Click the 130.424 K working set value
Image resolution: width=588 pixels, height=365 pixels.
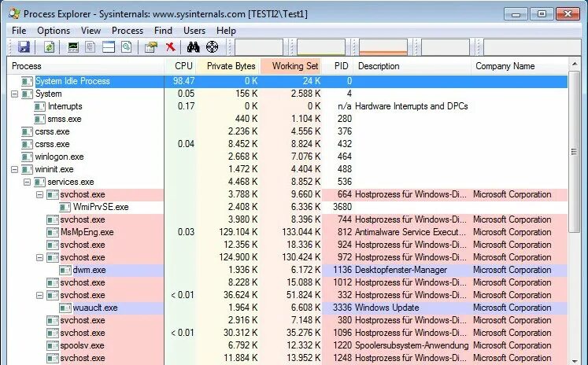(x=301, y=257)
